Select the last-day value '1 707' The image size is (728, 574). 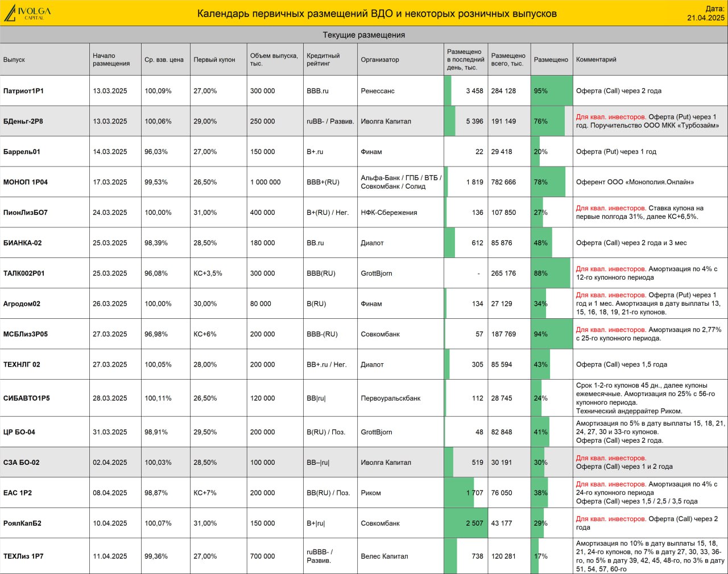click(474, 493)
